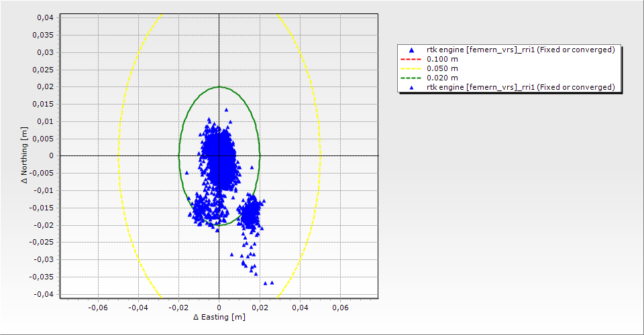
Task: Click the 0,04 tick on Northing axis
Action: (45, 17)
